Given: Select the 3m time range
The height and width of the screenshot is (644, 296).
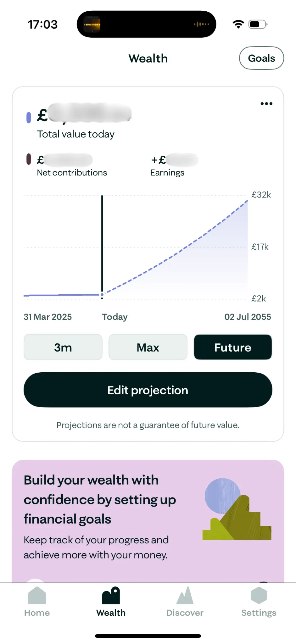Looking at the screenshot, I should pos(63,347).
